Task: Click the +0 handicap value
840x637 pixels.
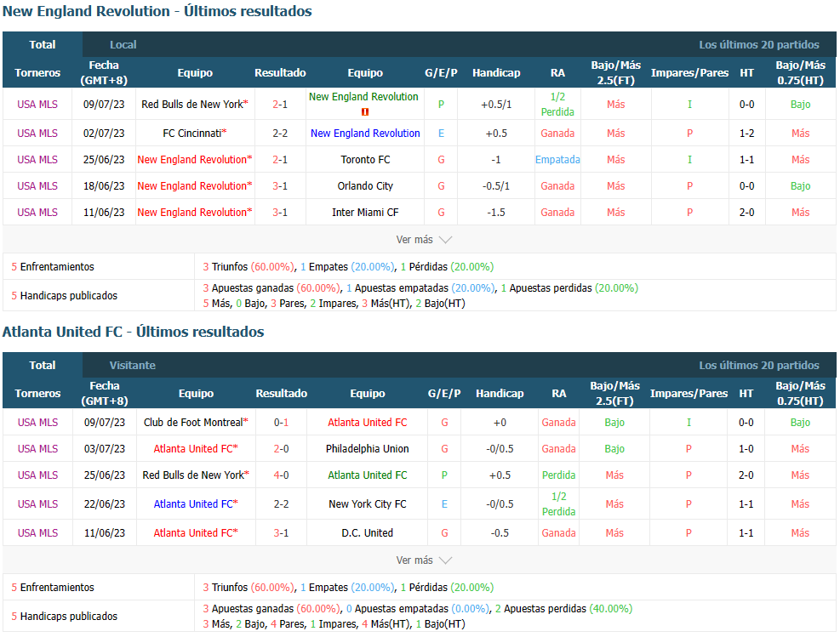Action: tap(500, 423)
